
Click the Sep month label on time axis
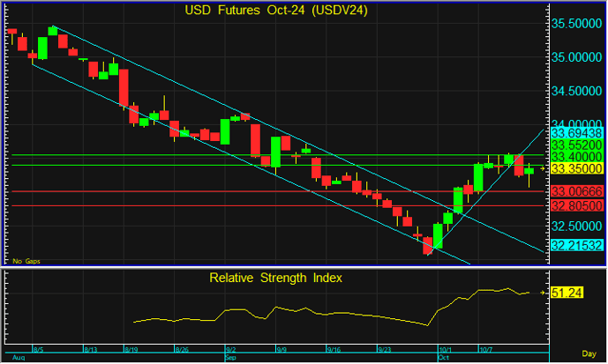click(x=229, y=359)
